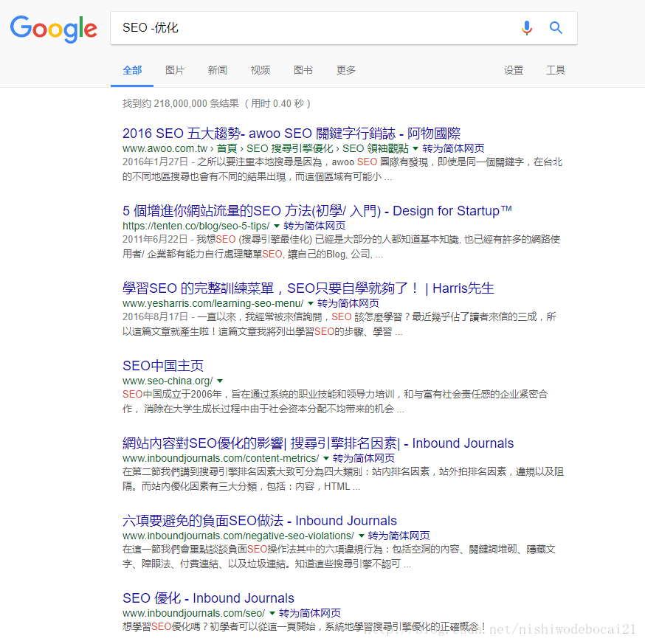645x644 pixels.
Task: Open the 工具 search tools
Action: pyautogui.click(x=556, y=70)
